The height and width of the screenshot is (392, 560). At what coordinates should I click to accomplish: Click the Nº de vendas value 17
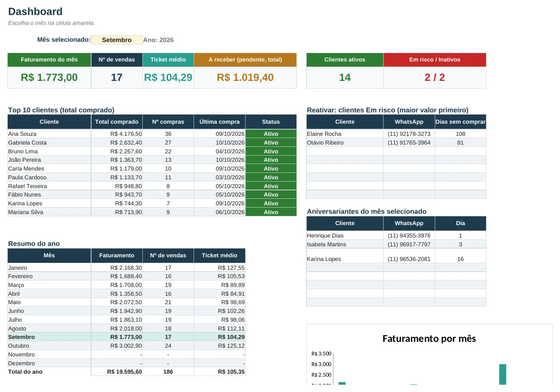117,77
